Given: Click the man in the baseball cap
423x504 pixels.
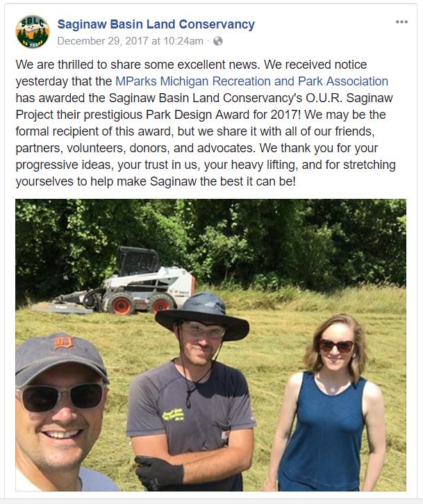Looking at the screenshot, I should point(66,410).
